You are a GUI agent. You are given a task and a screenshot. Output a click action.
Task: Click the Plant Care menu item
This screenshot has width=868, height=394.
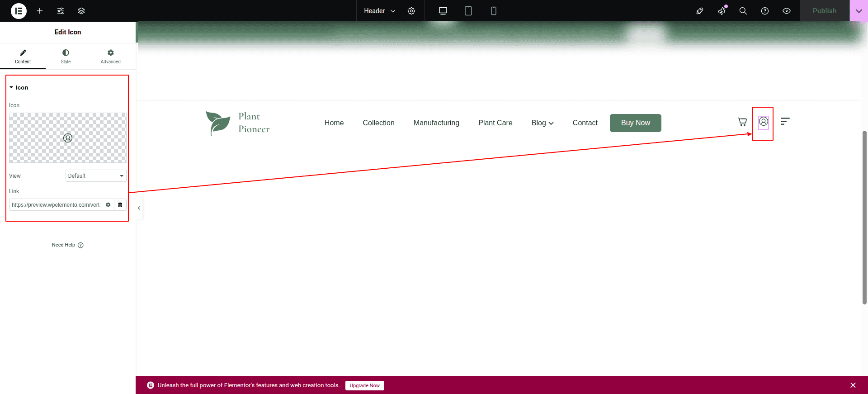[x=495, y=123]
